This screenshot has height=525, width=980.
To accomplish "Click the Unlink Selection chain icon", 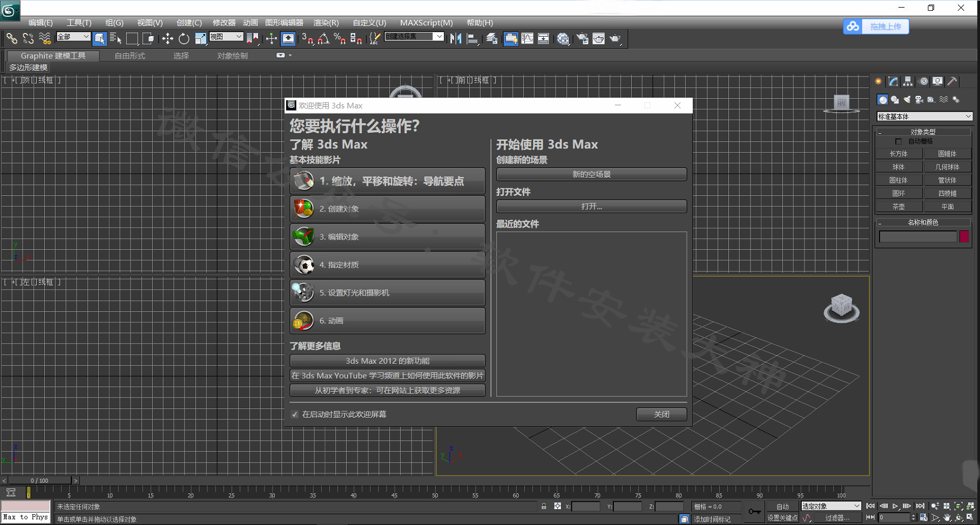I will point(28,38).
